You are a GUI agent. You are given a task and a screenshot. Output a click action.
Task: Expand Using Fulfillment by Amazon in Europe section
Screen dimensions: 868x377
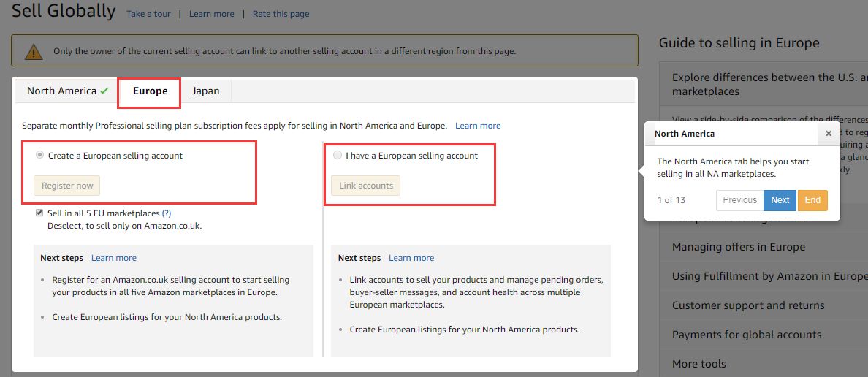tap(764, 276)
